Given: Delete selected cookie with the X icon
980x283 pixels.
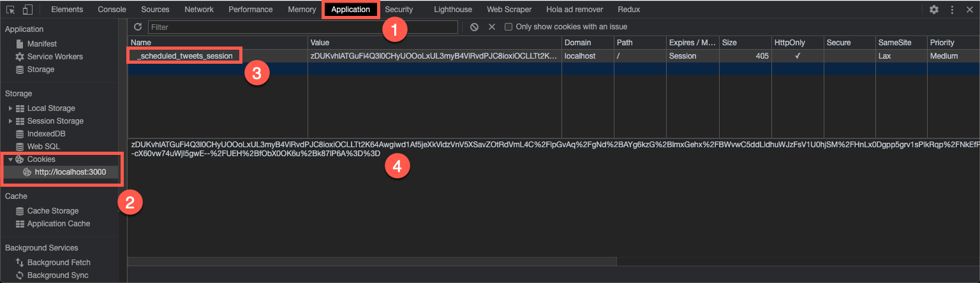Looking at the screenshot, I should click(492, 27).
